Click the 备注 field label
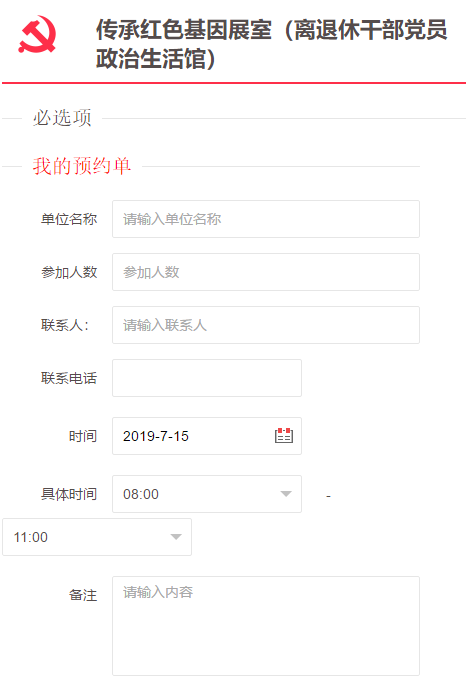 (x=83, y=595)
